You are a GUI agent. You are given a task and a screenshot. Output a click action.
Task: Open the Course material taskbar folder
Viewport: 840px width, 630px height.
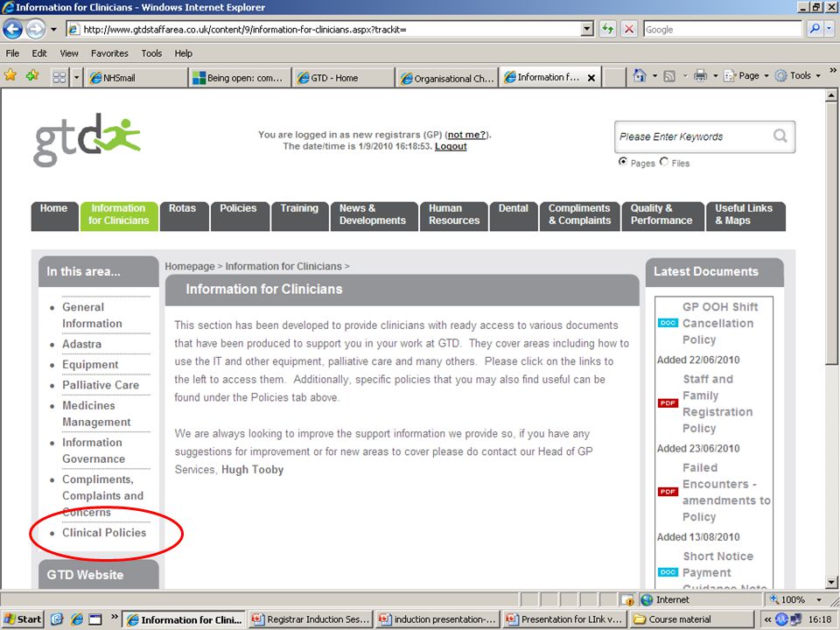693,619
